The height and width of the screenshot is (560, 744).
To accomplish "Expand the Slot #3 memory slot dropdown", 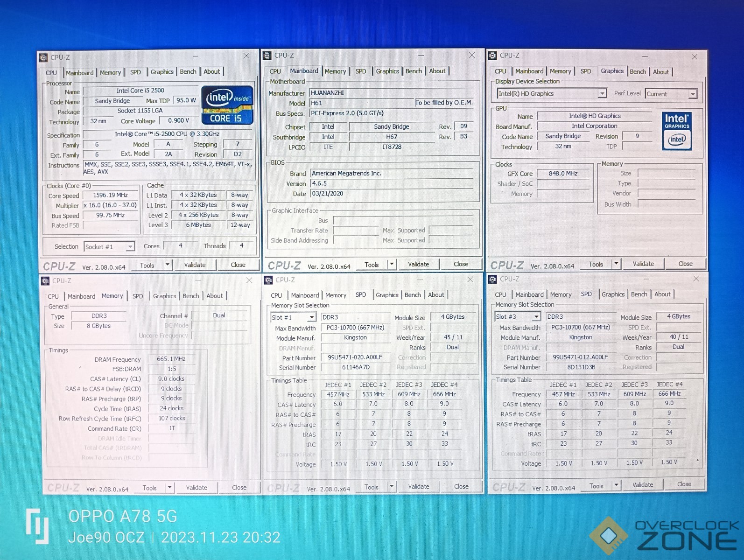I will pos(536,316).
